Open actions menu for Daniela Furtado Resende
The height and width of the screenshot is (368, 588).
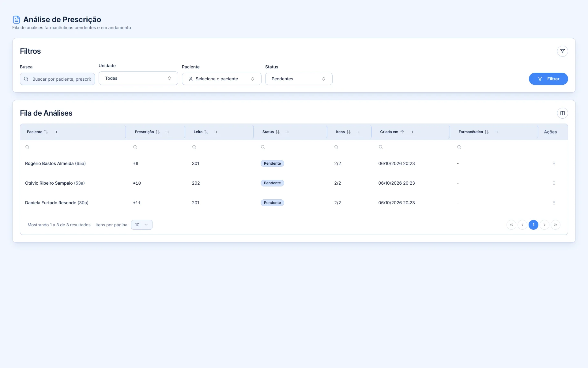coord(554,203)
